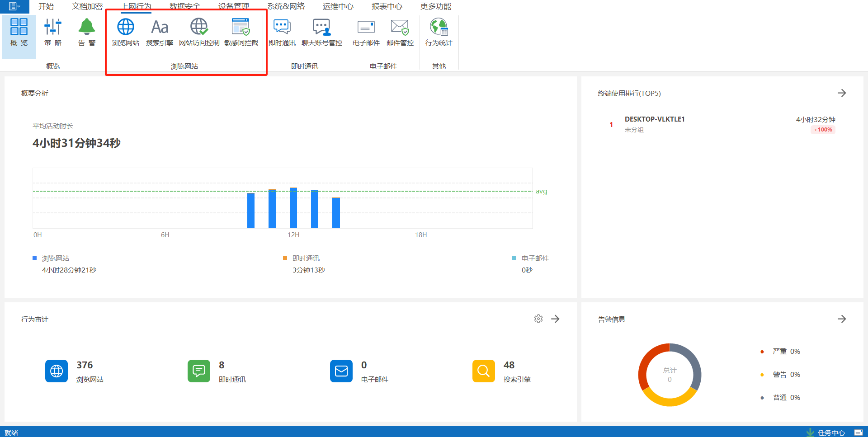Switch to the 更多功能 tab
The image size is (868, 437).
click(436, 6)
